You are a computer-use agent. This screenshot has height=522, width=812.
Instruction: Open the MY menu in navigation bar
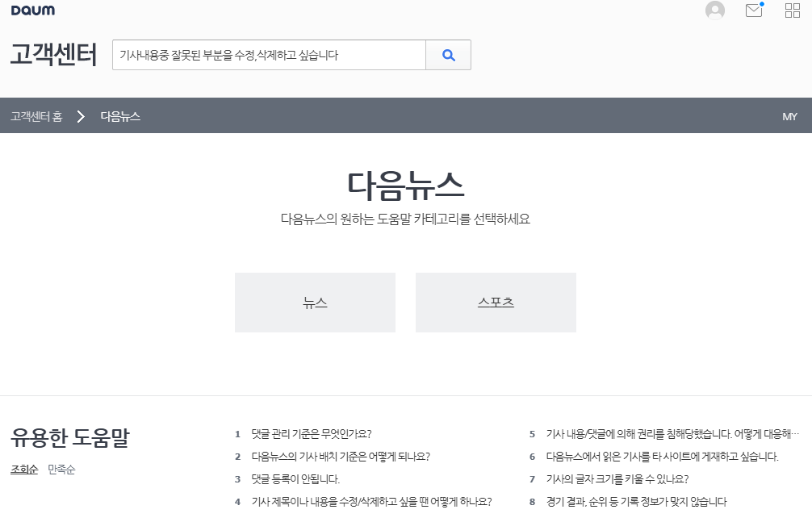[789, 116]
